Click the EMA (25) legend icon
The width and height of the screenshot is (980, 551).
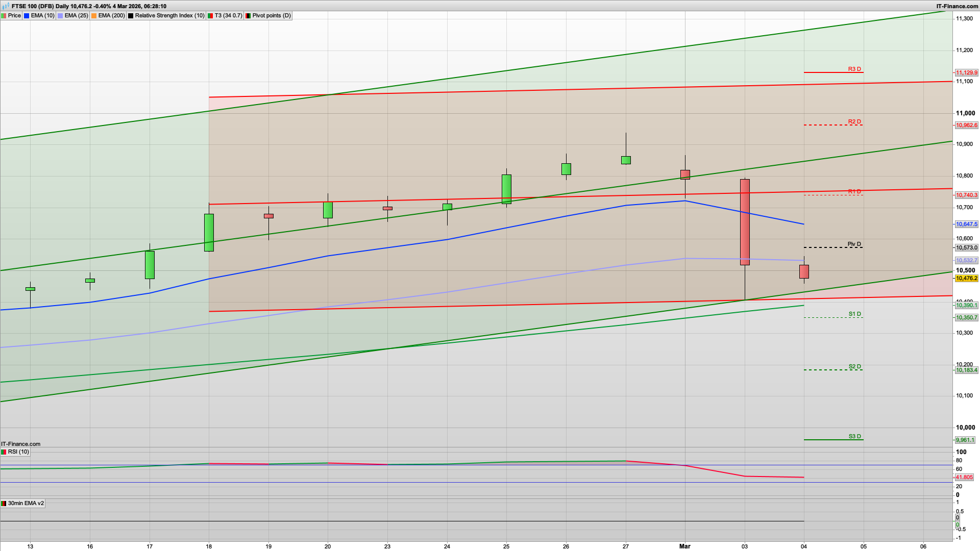click(x=59, y=15)
